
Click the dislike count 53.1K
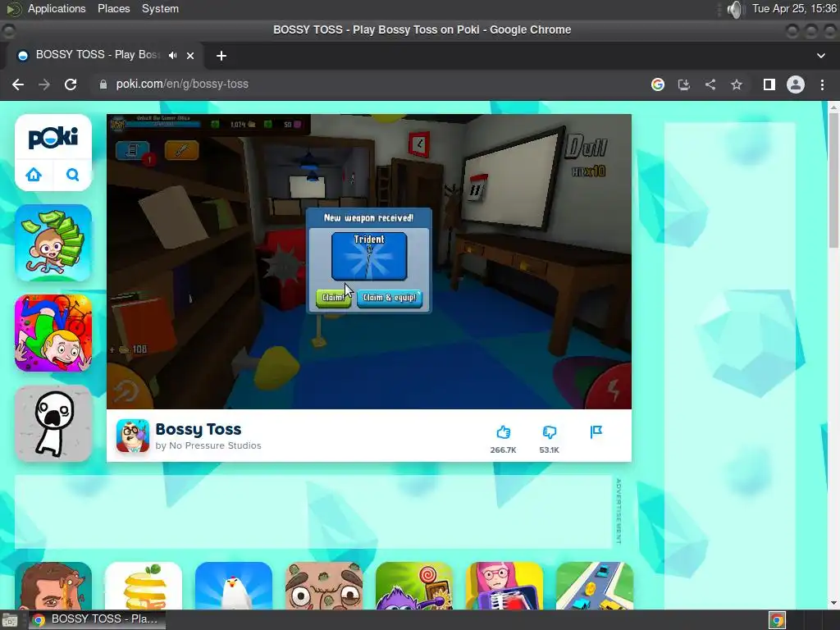click(549, 450)
